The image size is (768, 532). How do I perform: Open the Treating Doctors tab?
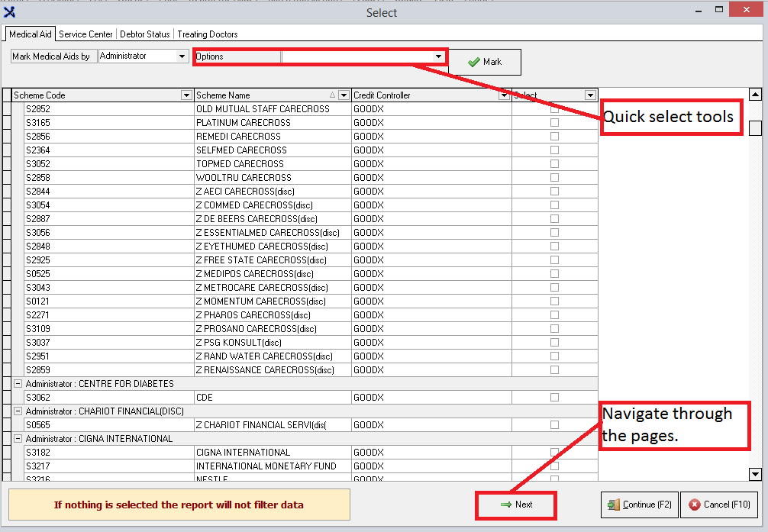[207, 34]
